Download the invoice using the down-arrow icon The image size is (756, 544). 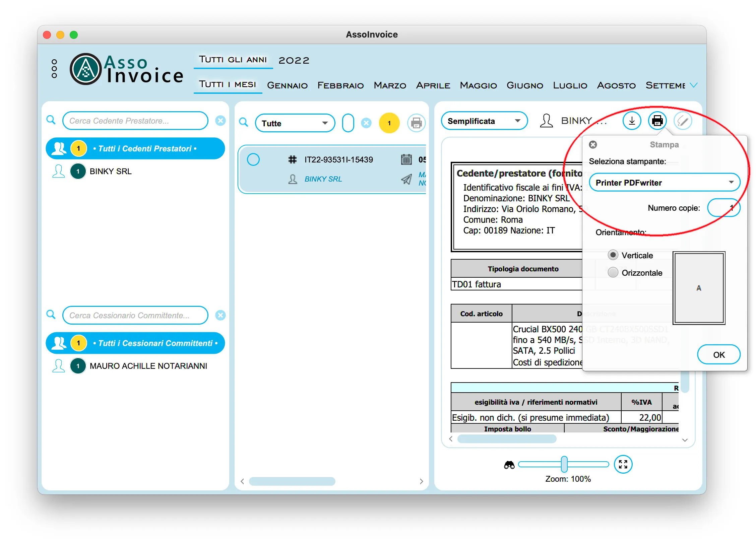(x=631, y=121)
